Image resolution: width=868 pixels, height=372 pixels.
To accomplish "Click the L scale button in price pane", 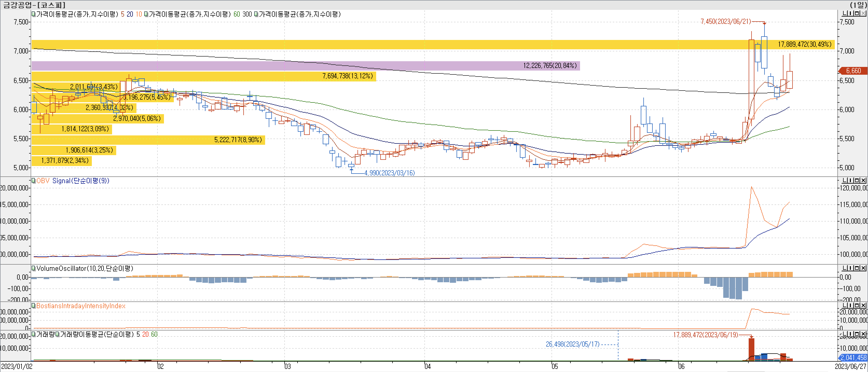I will coord(845,13).
